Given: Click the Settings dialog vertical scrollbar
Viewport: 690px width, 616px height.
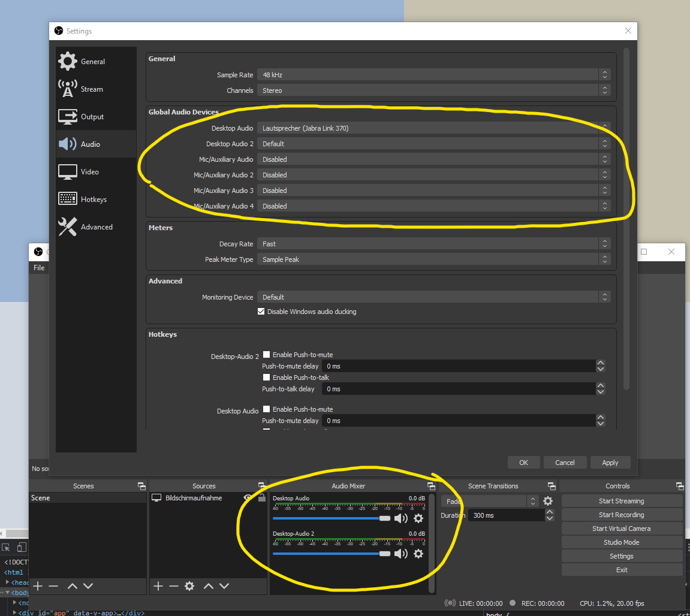Looking at the screenshot, I should tap(626, 219).
